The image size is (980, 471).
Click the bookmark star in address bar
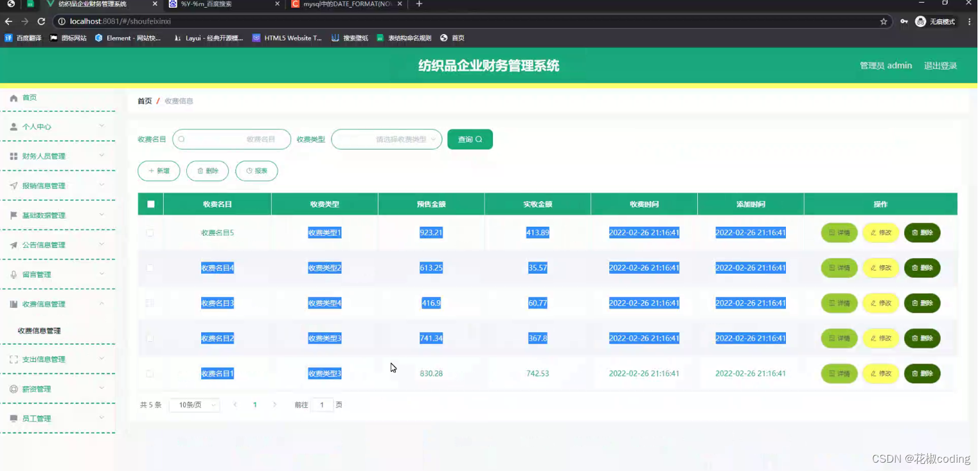pos(884,21)
